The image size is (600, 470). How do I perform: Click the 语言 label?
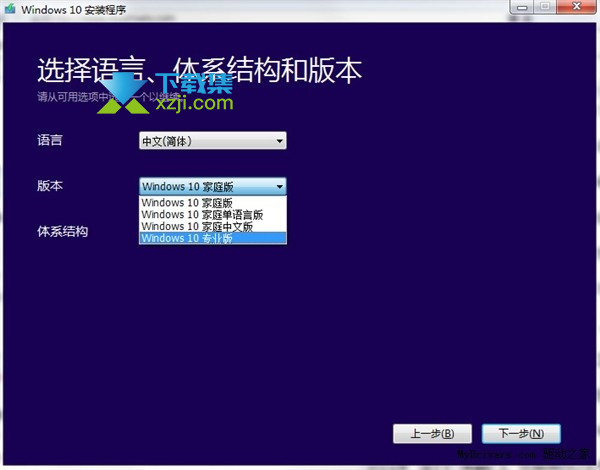(50, 140)
